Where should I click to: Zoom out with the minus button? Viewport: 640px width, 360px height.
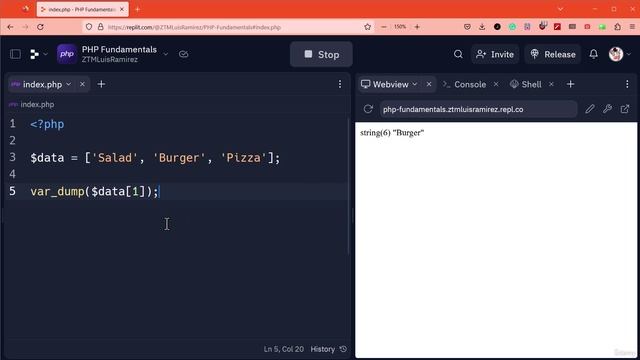(x=384, y=27)
